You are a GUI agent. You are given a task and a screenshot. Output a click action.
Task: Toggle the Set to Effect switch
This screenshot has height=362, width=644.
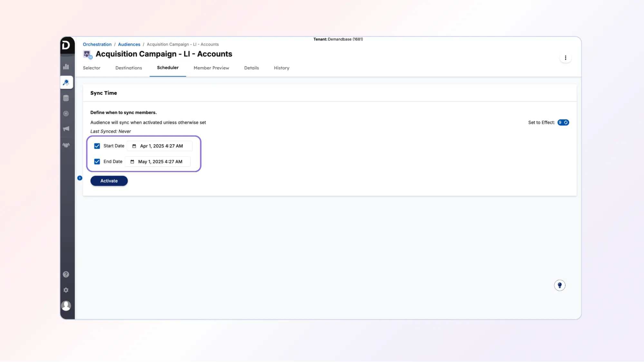pyautogui.click(x=563, y=123)
